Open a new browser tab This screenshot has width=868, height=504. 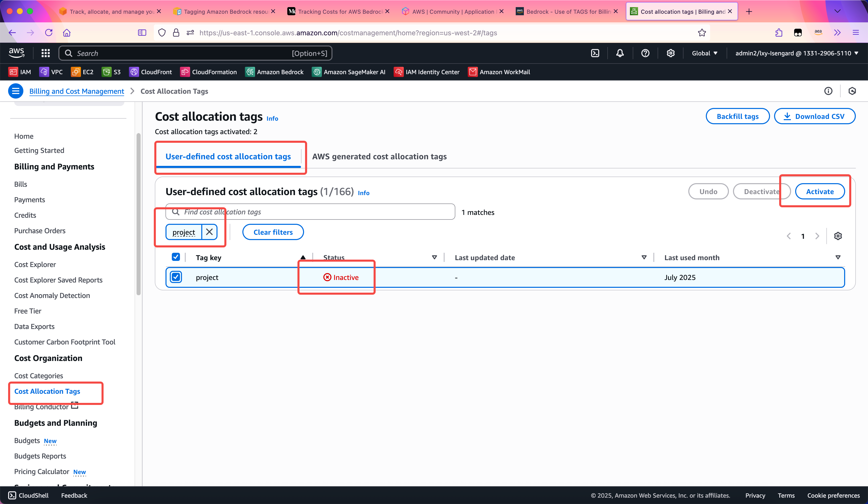pyautogui.click(x=749, y=11)
